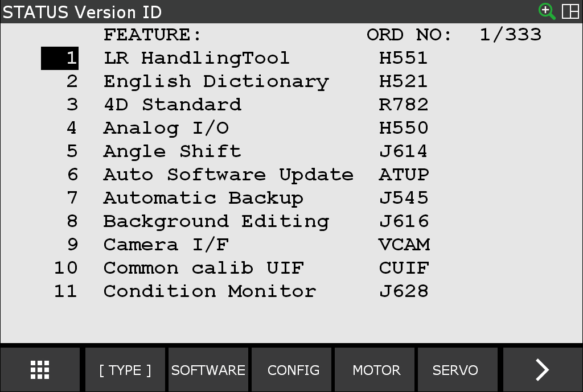Viewport: 583px width, 392px height.
Task: Open the [ TYPE ] selection menu
Action: pyautogui.click(x=125, y=369)
